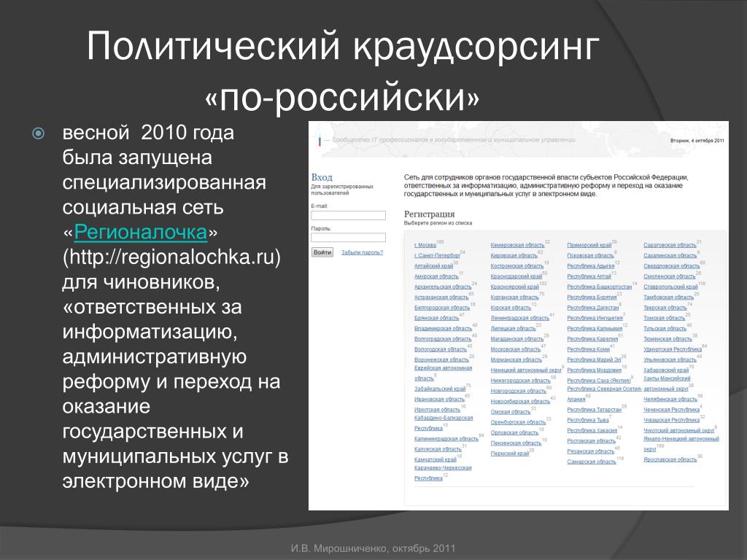Select Магаданская область link
The width and height of the screenshot is (747, 560).
pos(517,339)
